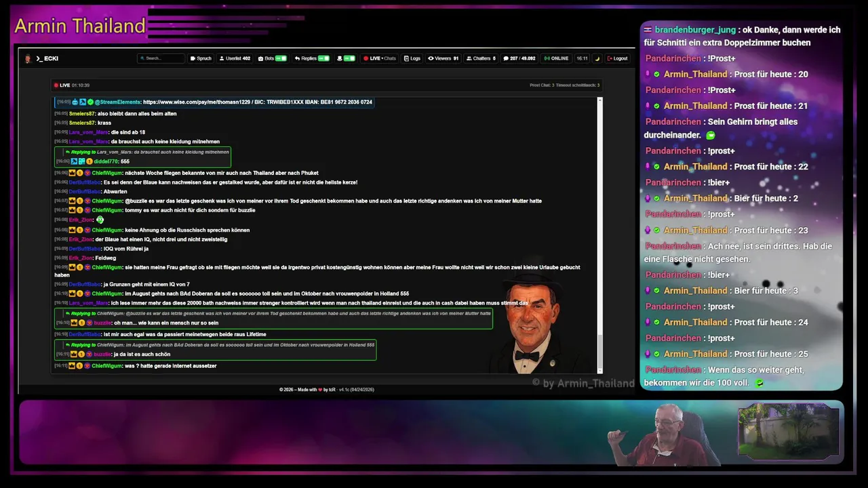Click "Prost Chat: 3" status text
Image resolution: width=868 pixels, height=488 pixels.
point(542,85)
